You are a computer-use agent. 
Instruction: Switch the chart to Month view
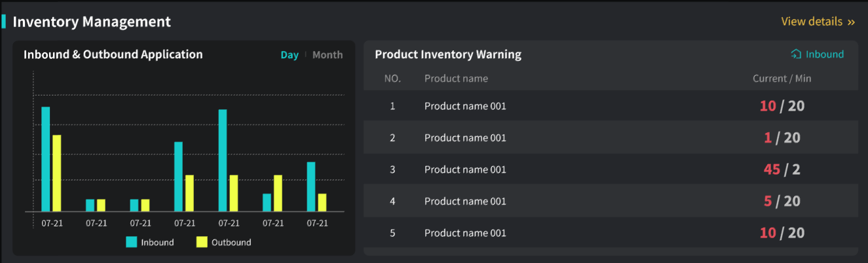328,55
